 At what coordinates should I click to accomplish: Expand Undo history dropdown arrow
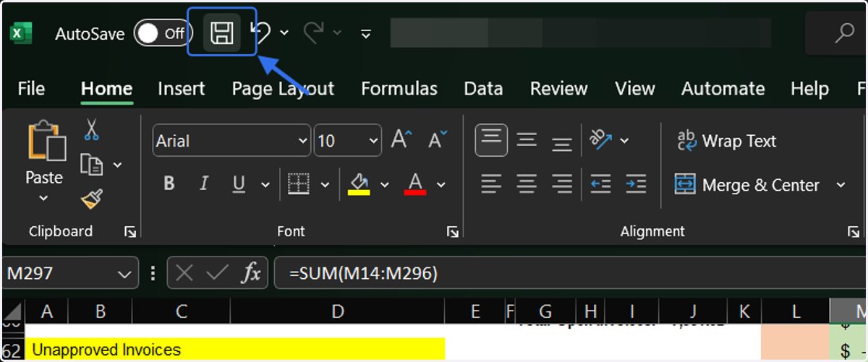point(284,33)
